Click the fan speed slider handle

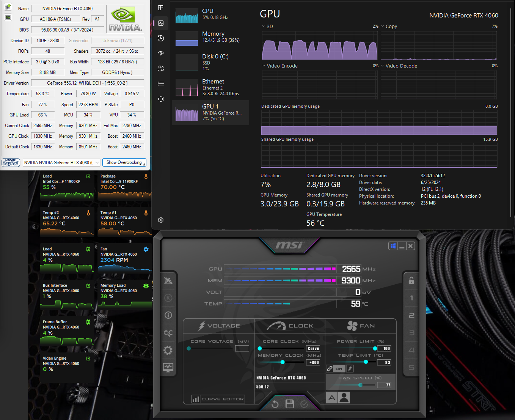[x=360, y=385]
